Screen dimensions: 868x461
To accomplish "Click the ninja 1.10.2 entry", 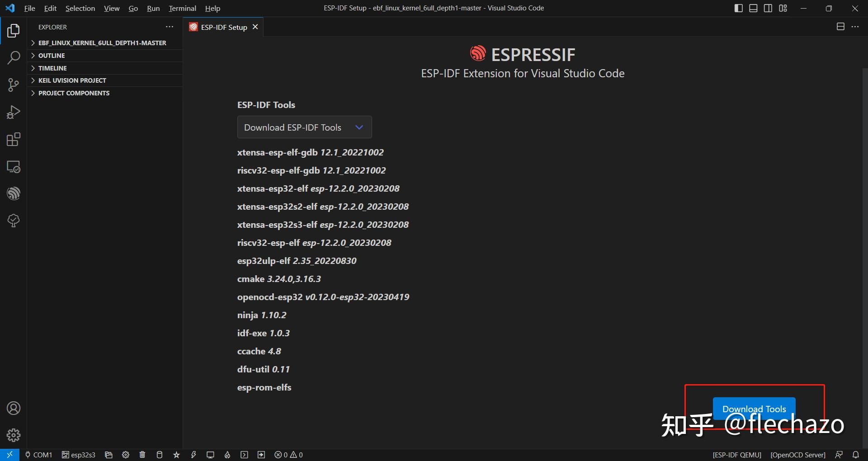I will pos(262,315).
